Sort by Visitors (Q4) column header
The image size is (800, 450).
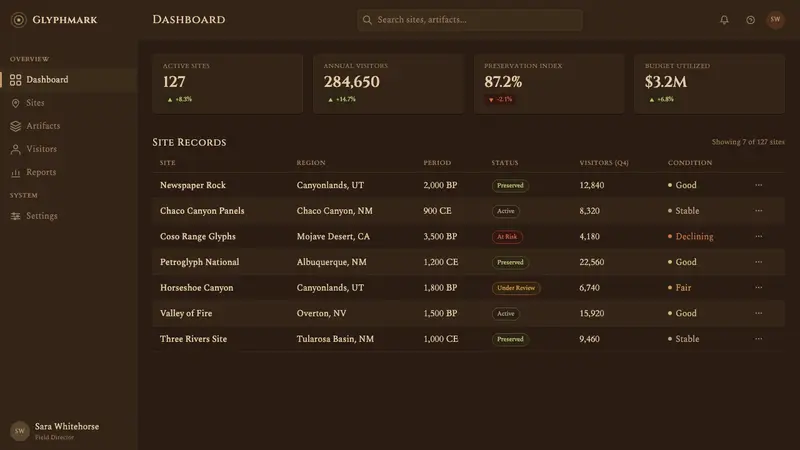tap(604, 163)
